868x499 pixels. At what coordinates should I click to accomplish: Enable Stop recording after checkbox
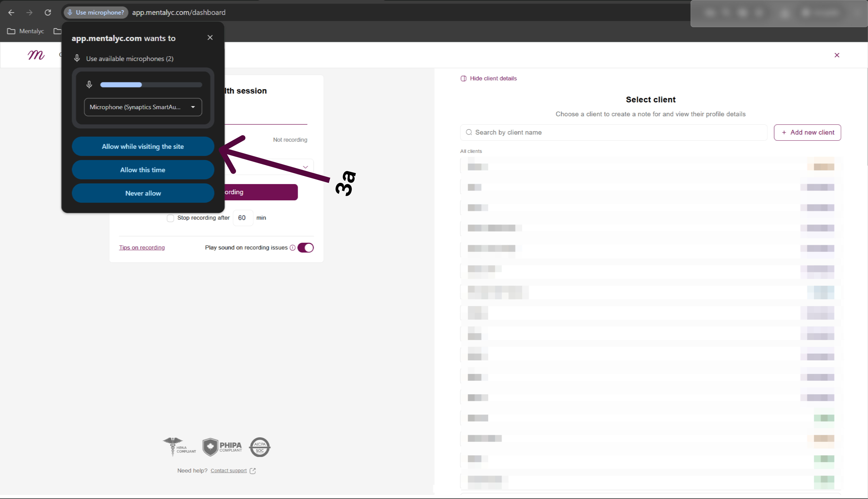coord(170,218)
